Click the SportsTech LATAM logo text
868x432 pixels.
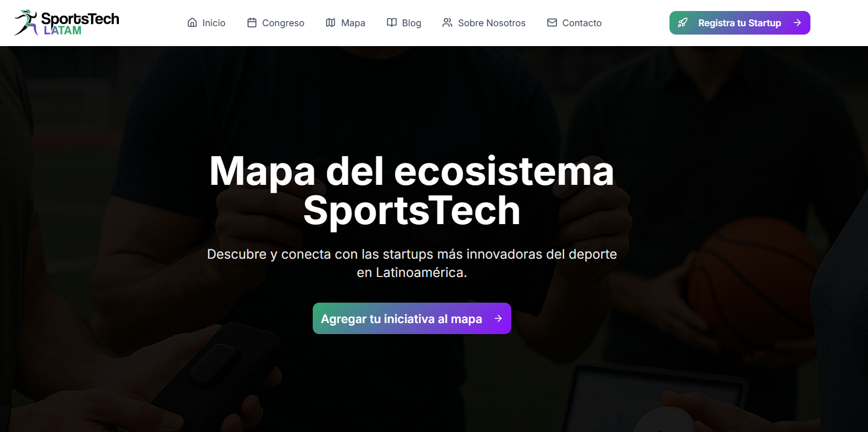[80, 24]
